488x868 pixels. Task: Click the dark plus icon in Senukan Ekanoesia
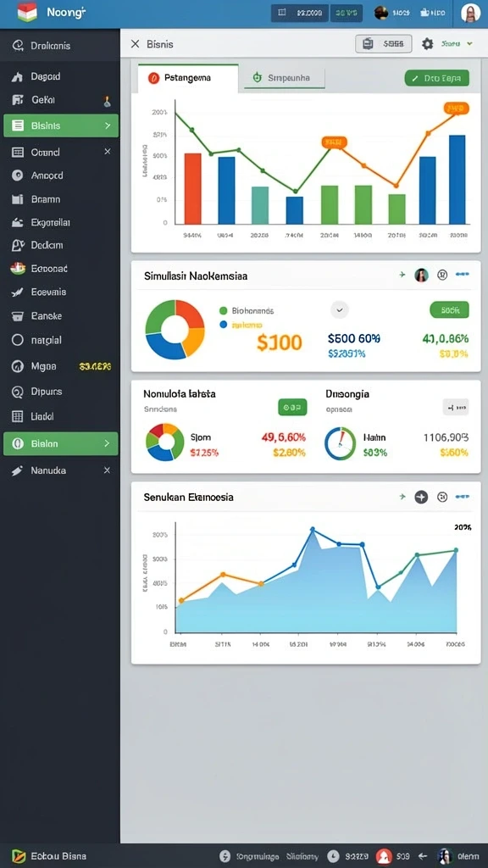tap(421, 497)
